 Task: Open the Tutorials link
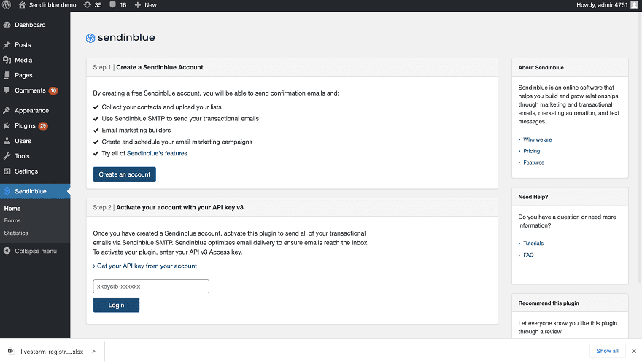pos(533,243)
